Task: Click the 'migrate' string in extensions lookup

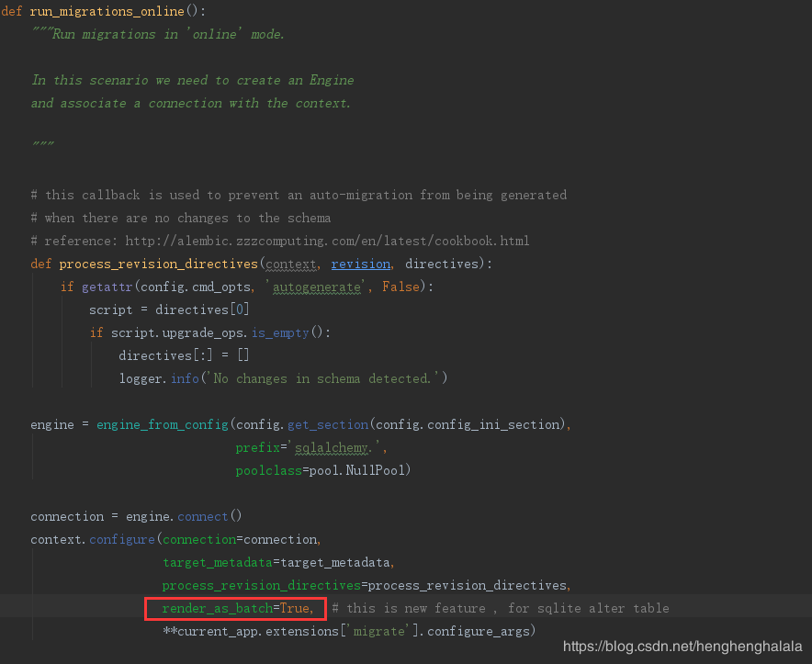Action: click(x=379, y=631)
